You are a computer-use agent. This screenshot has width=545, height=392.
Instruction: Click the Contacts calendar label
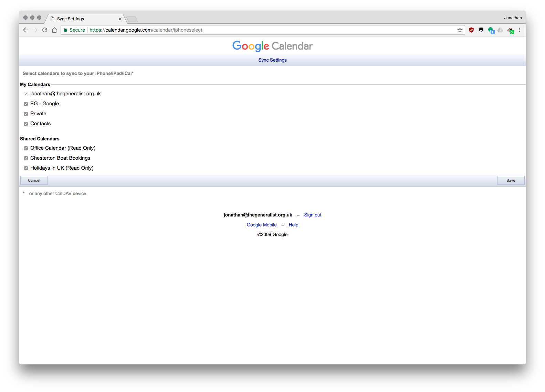(x=40, y=124)
